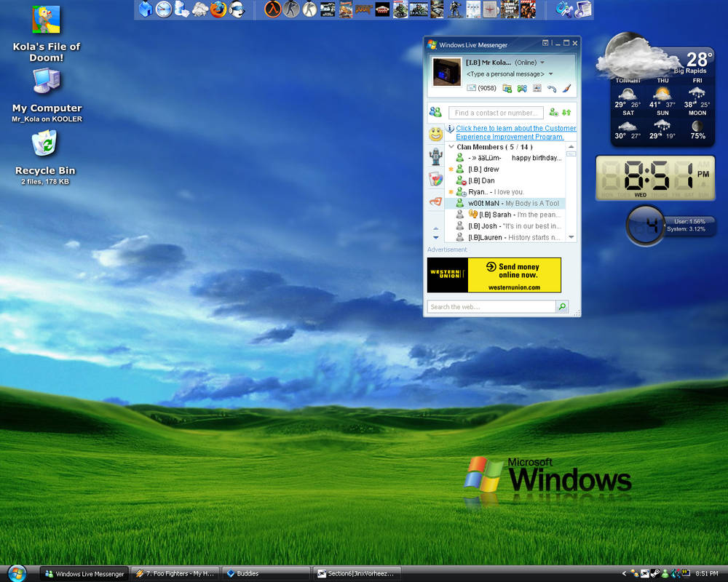728x582 pixels.
Task: Select contact [I.B]Lauren in the list
Action: (505, 237)
